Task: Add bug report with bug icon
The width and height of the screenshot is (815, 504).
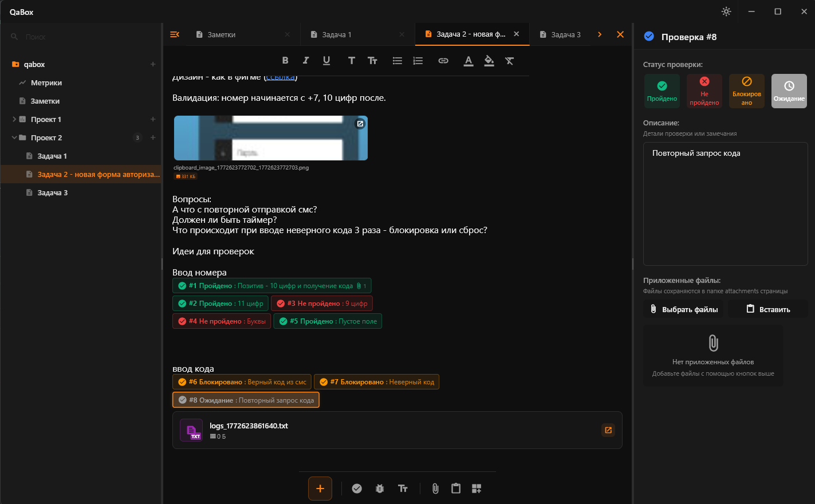Action: pyautogui.click(x=380, y=489)
